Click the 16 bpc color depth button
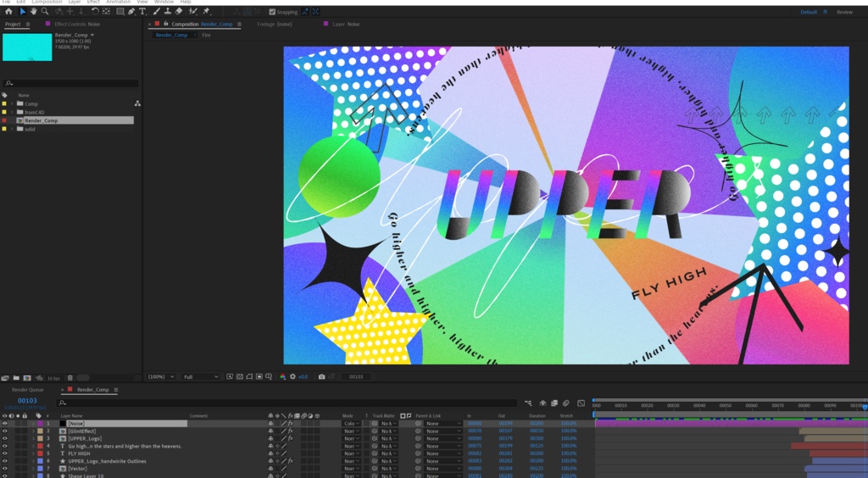Image resolution: width=868 pixels, height=478 pixels. pyautogui.click(x=53, y=378)
